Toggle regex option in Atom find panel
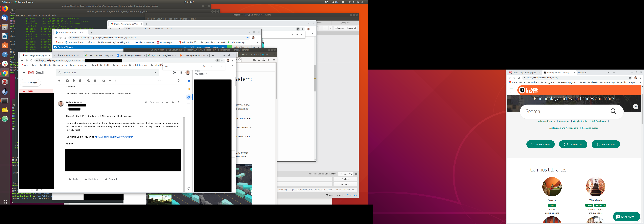Screen dimensions: 644x224 341,174
